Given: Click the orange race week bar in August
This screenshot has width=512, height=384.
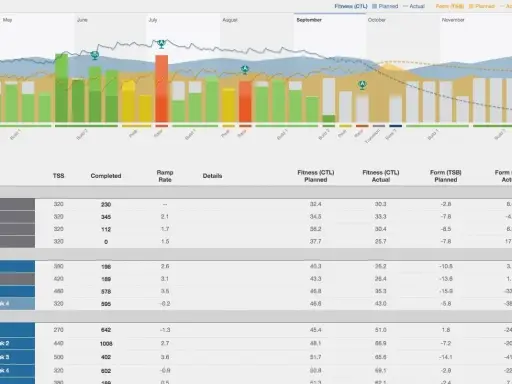Looking at the screenshot, I should point(245,102).
